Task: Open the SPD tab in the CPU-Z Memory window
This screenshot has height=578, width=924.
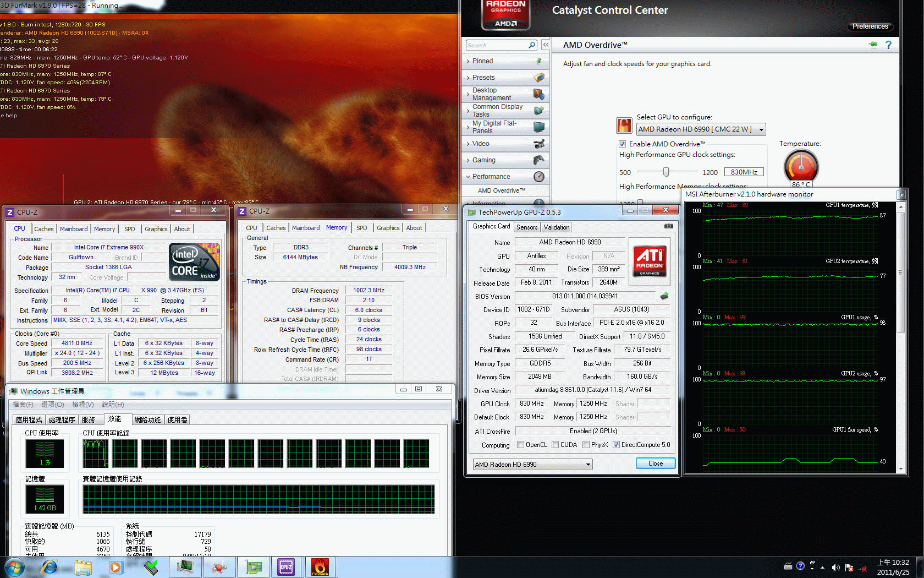Action: [x=361, y=228]
